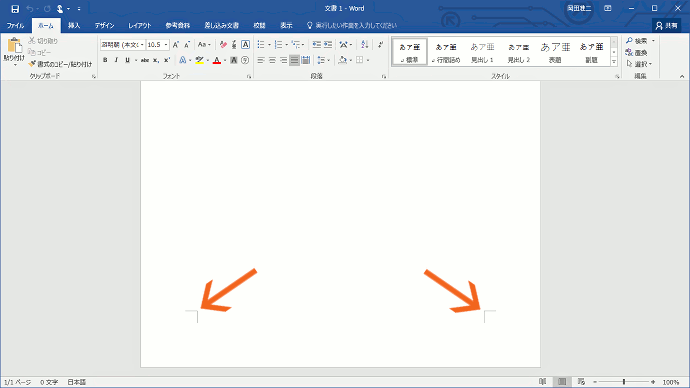Click Decrease Indent icon
This screenshot has height=388, width=690.
(316, 45)
